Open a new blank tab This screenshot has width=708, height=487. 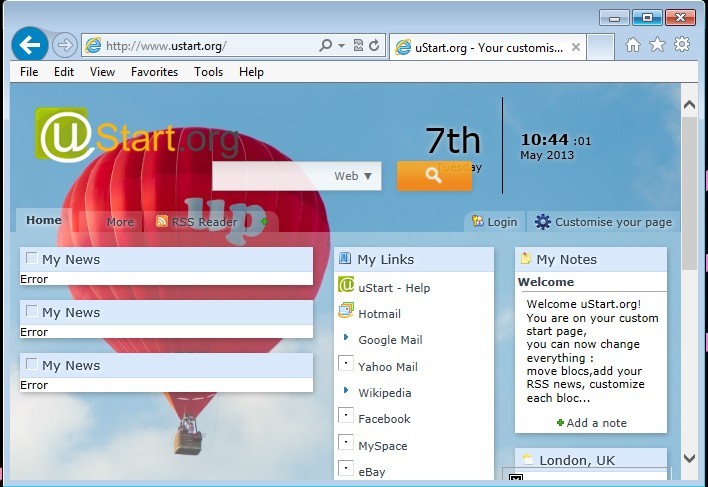pos(600,47)
